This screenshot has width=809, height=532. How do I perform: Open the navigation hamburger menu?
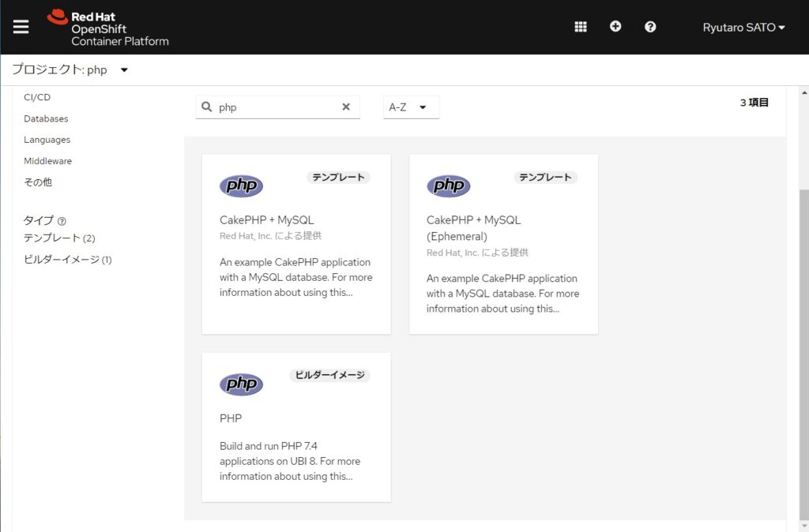click(x=21, y=26)
